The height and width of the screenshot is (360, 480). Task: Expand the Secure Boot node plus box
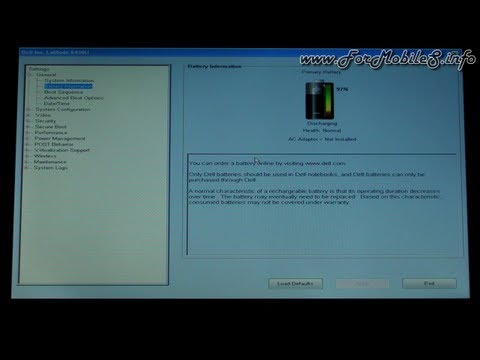point(28,127)
